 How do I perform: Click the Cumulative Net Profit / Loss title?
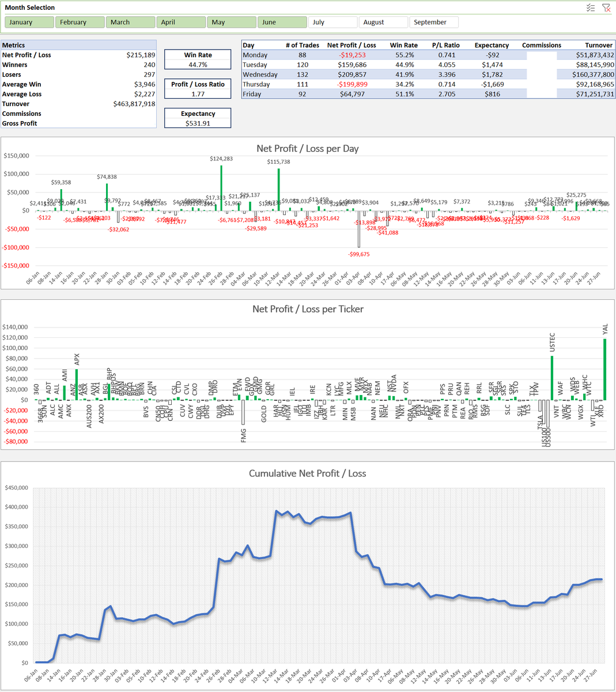308,473
